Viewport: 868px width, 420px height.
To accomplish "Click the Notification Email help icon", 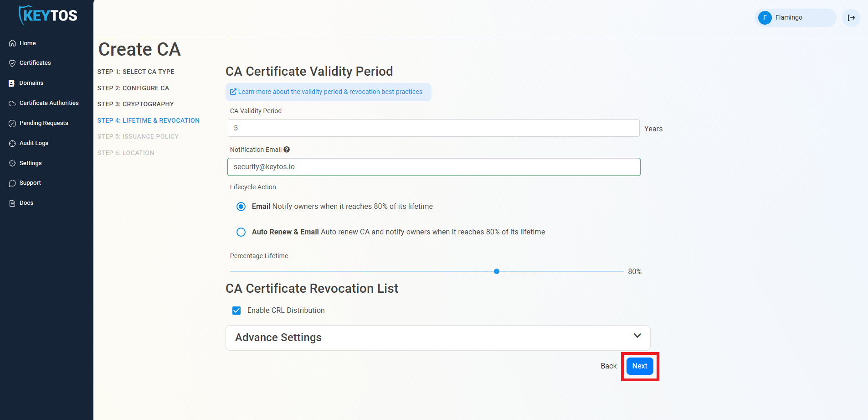I will [287, 150].
